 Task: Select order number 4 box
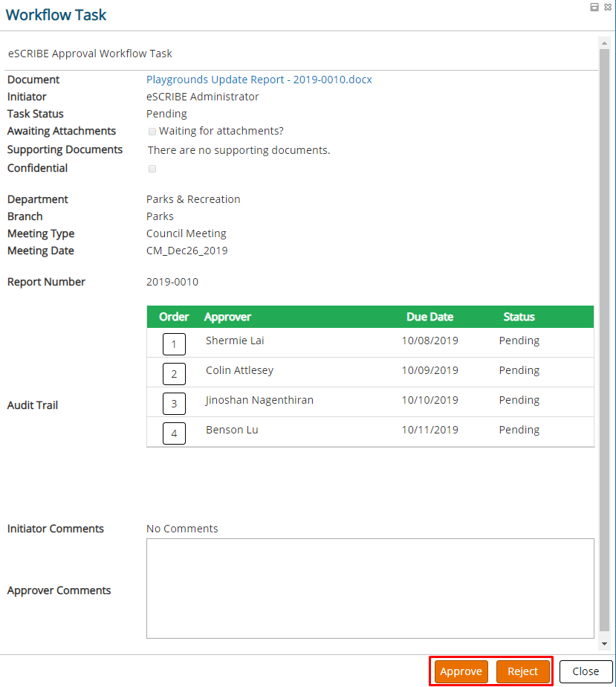174,433
